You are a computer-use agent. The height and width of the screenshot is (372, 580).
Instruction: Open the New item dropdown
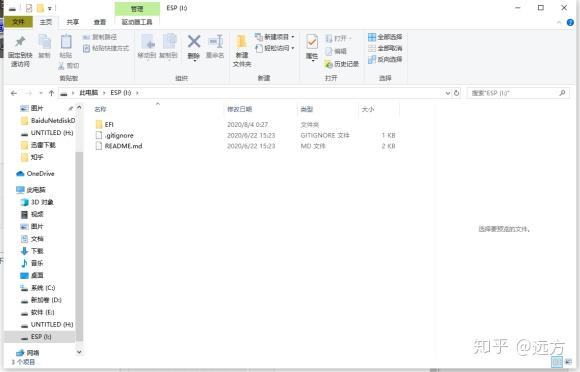(x=274, y=37)
